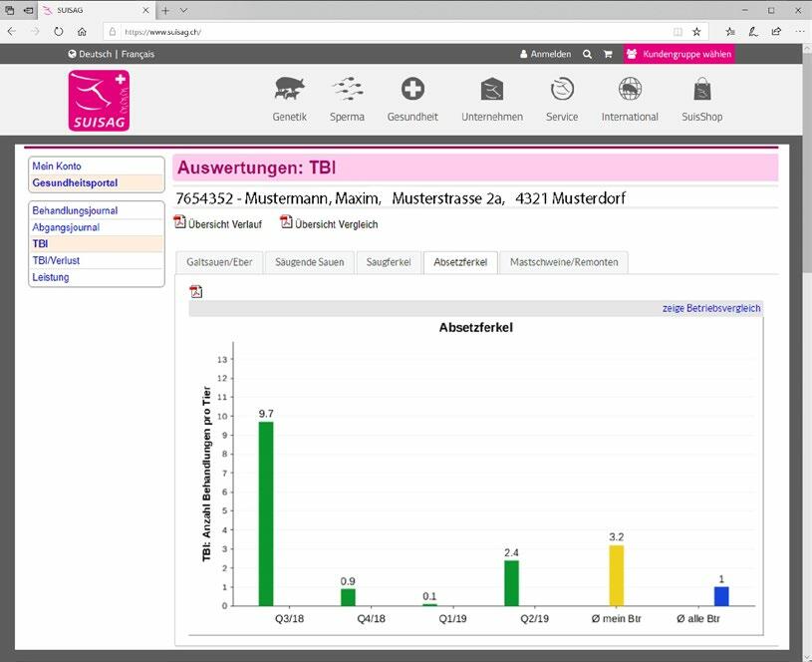Open the SuisShop bag icon
812x662 pixels.
pos(702,90)
